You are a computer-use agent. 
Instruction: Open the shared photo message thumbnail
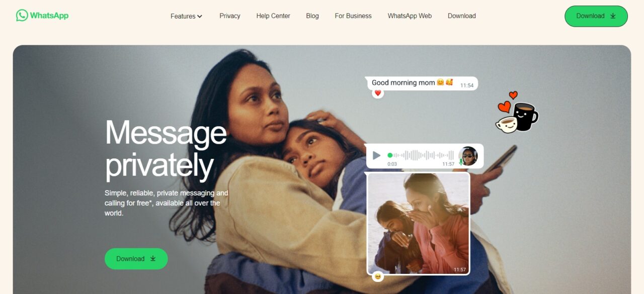418,224
